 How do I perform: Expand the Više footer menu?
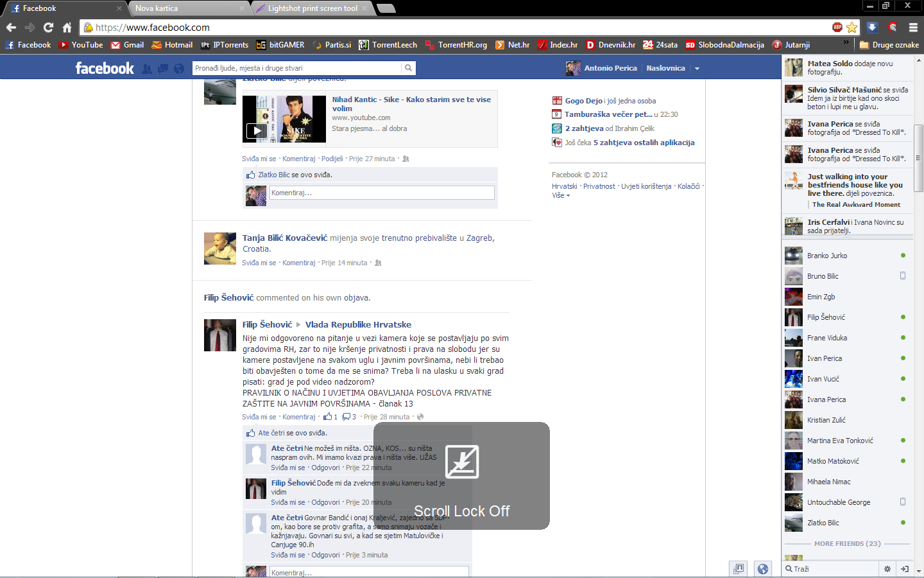tap(561, 195)
